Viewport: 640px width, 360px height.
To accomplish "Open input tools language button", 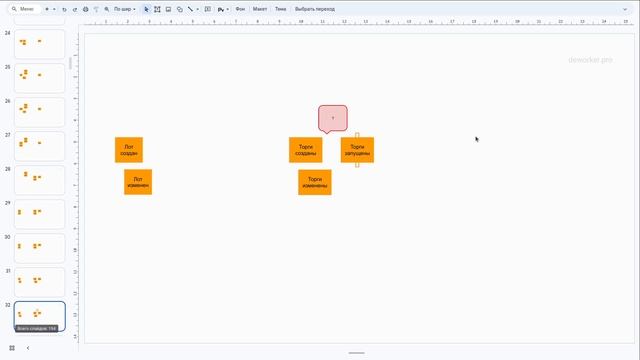I will (221, 9).
